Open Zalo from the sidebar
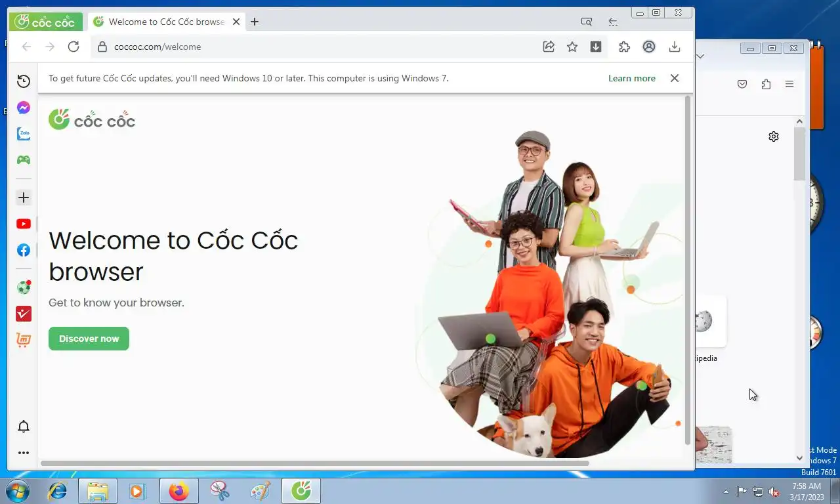Screen dimensions: 840x504 pos(24,134)
